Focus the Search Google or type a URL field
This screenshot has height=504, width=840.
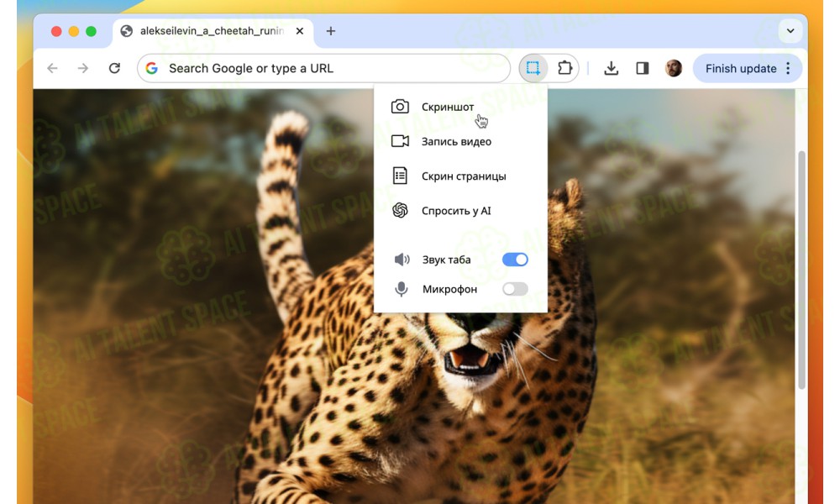(x=323, y=68)
